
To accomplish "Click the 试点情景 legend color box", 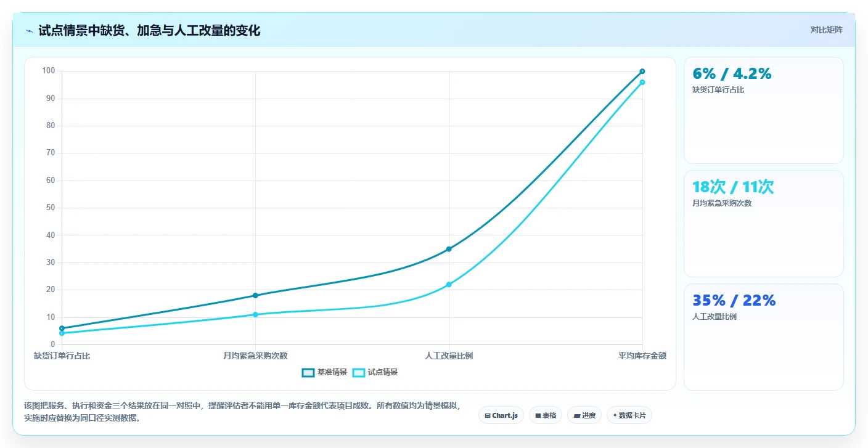I will click(x=359, y=372).
